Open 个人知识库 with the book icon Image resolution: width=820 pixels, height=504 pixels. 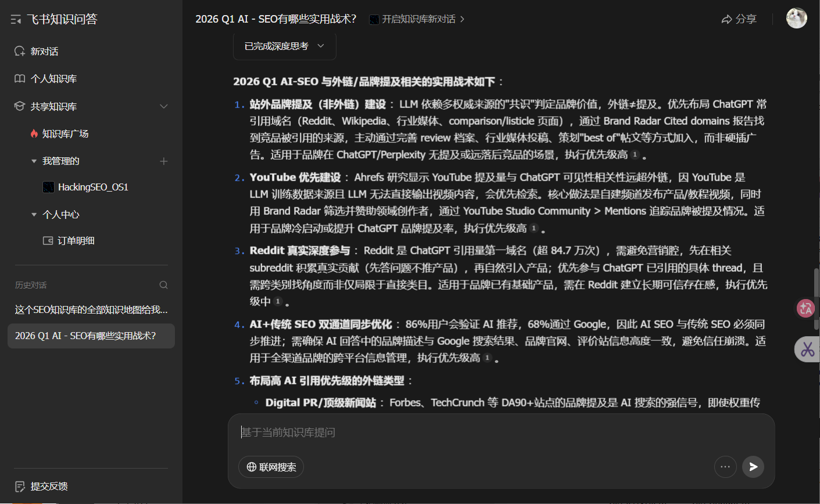20,78
